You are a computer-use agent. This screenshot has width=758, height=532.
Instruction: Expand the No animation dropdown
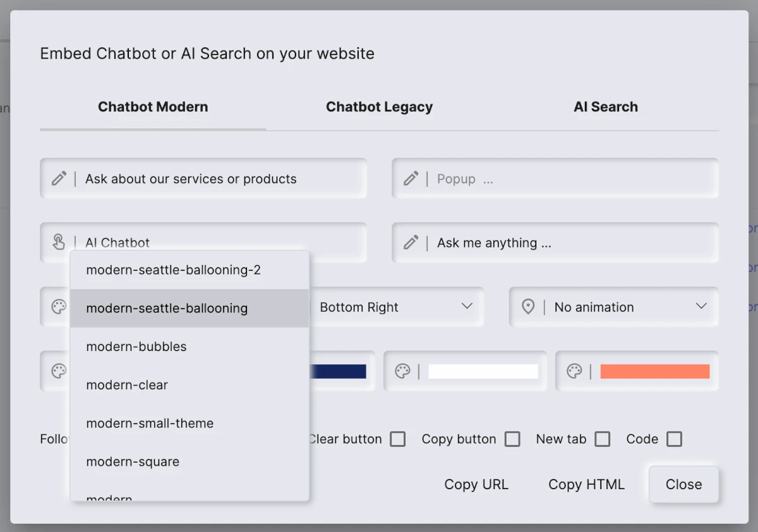(614, 307)
